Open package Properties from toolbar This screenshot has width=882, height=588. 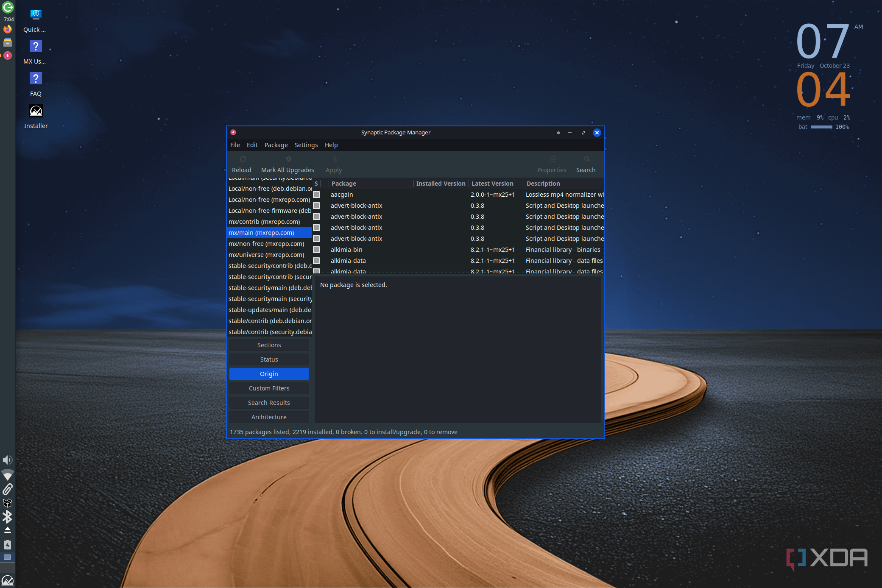coord(552,164)
